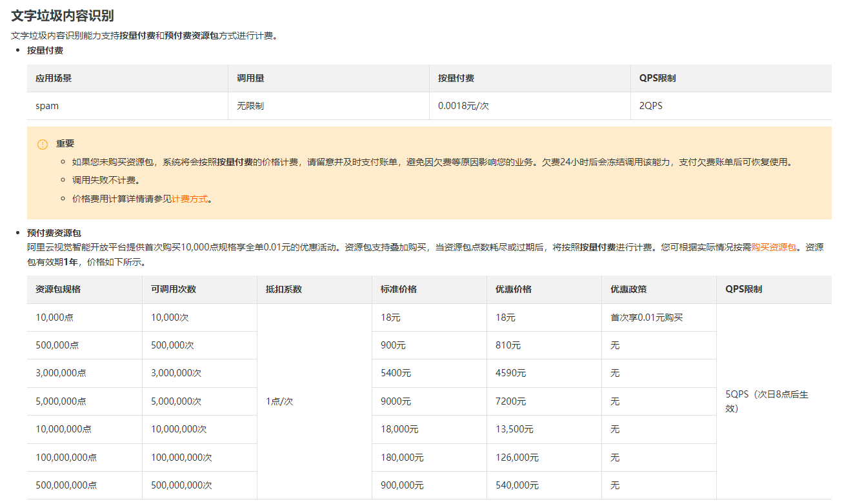Click the 可调用次数 column header
The width and height of the screenshot is (842, 504).
point(200,289)
